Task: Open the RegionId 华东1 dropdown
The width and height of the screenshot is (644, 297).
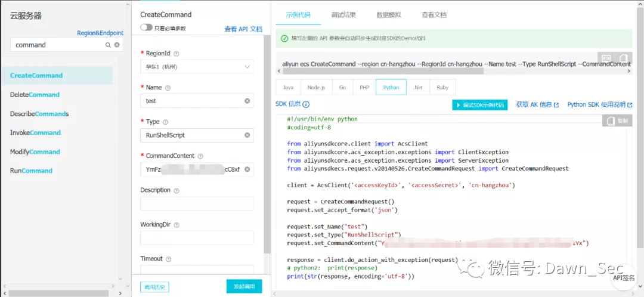Action: [x=197, y=67]
